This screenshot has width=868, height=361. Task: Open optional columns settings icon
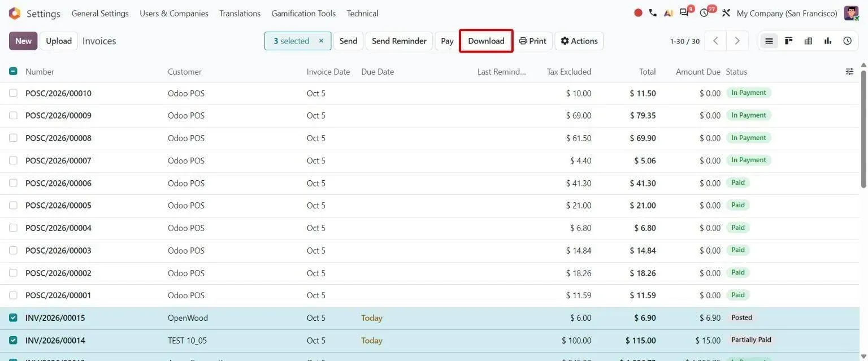click(849, 72)
